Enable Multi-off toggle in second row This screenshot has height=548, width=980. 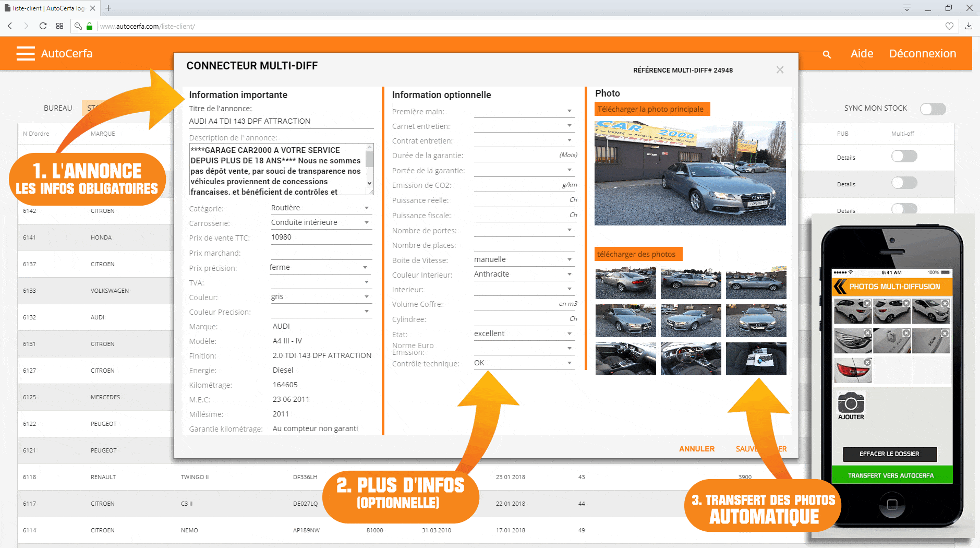tap(904, 183)
